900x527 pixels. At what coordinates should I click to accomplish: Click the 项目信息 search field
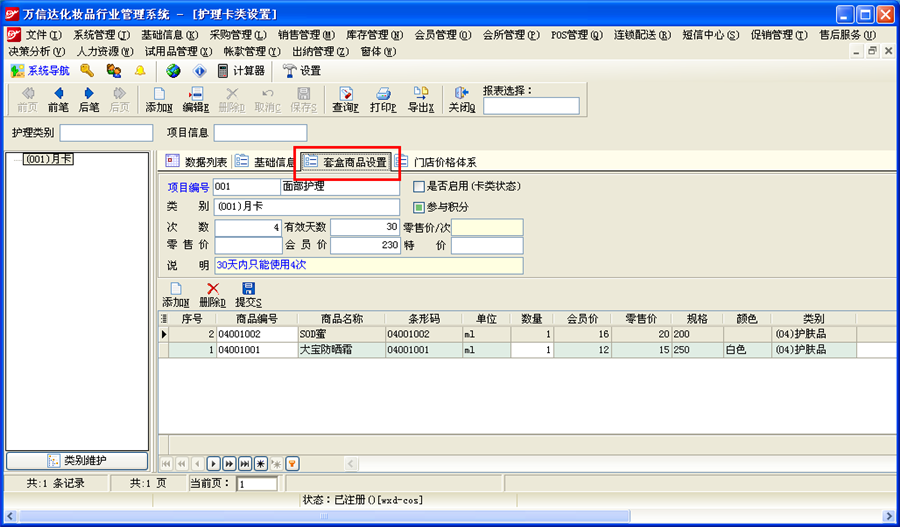(x=260, y=133)
